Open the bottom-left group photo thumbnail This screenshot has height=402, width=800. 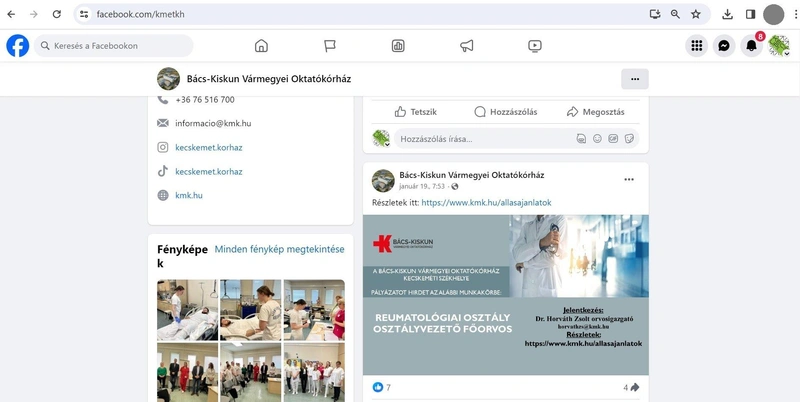[187, 372]
